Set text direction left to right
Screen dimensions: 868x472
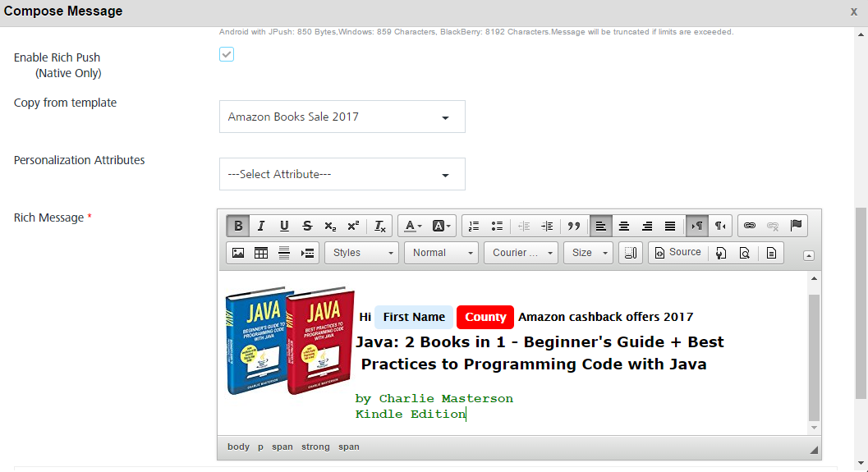coord(697,226)
